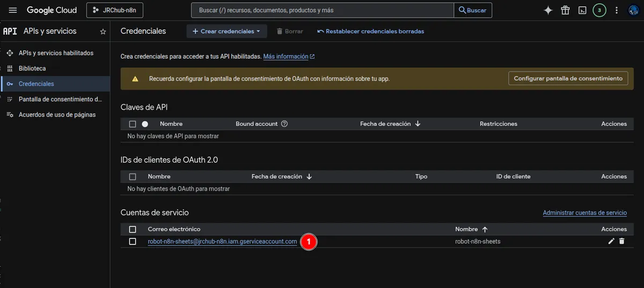This screenshot has height=288, width=644.
Task: Click the Buscar search button
Action: pyautogui.click(x=473, y=10)
